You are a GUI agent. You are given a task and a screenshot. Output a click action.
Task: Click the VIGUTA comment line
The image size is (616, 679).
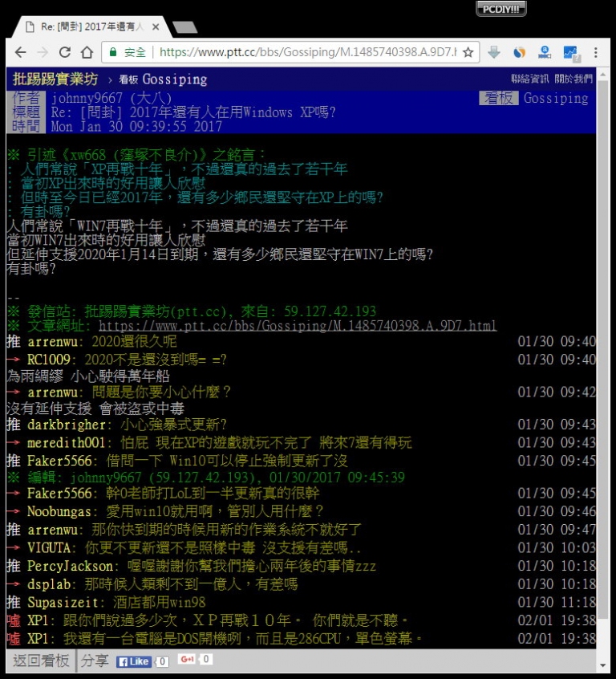[302, 548]
